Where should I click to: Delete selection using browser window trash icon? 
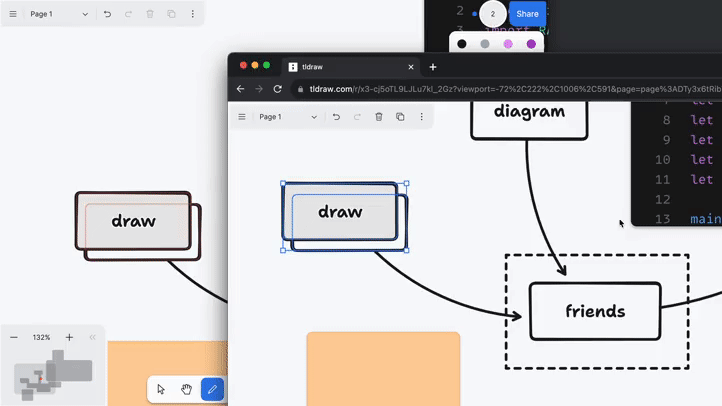click(379, 117)
